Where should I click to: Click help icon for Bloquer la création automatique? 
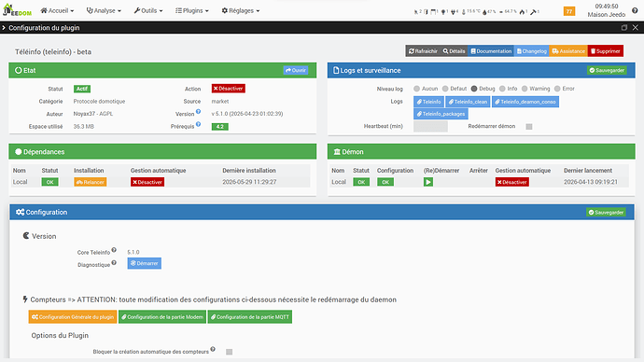click(213, 349)
